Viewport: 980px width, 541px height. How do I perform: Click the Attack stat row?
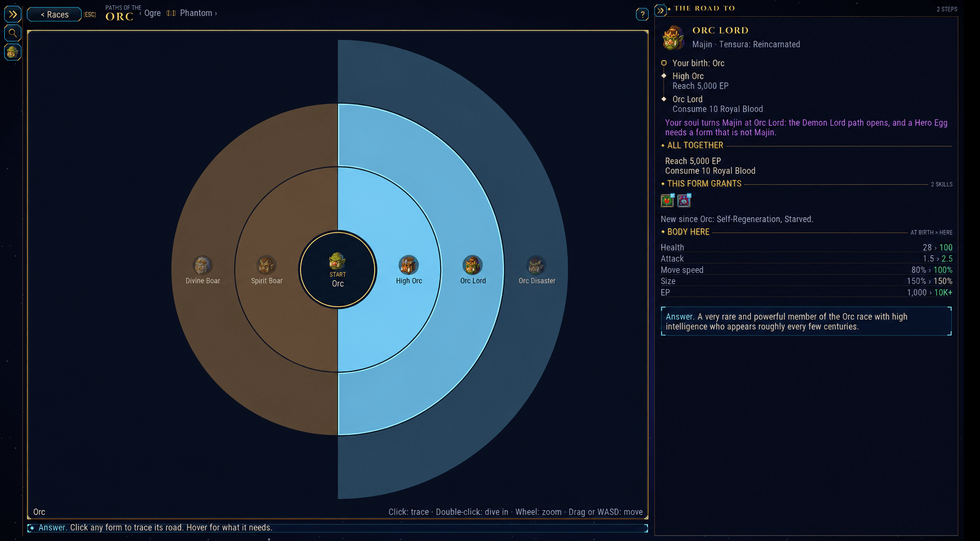pos(806,259)
